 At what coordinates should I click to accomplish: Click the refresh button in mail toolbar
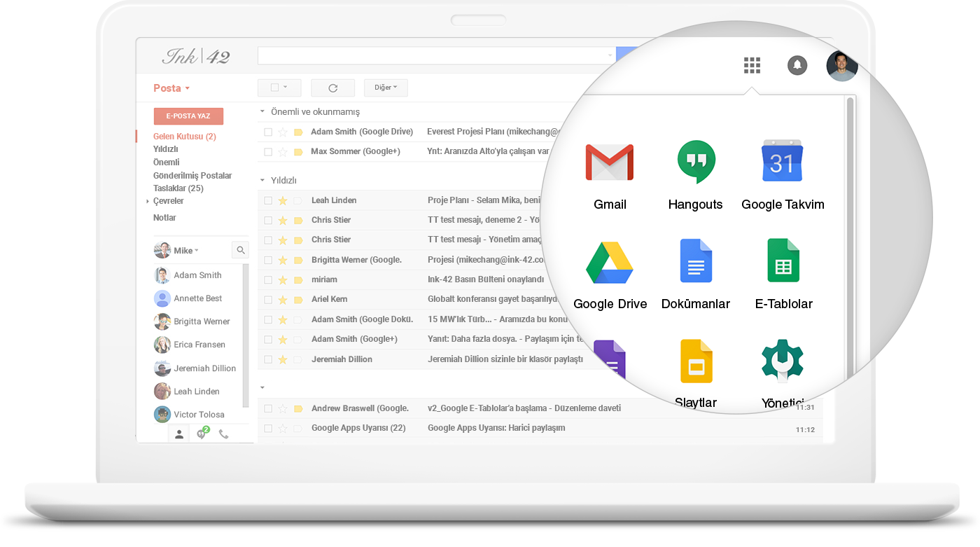point(333,88)
